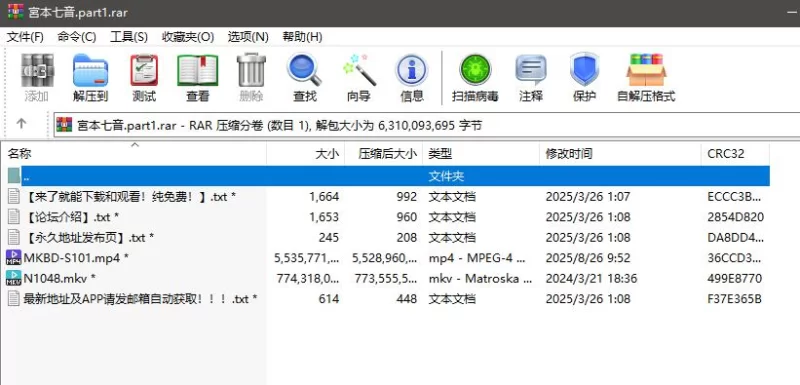
Task: Click the text file icon of 【永久地址发布页】.txt
Action: pos(14,237)
